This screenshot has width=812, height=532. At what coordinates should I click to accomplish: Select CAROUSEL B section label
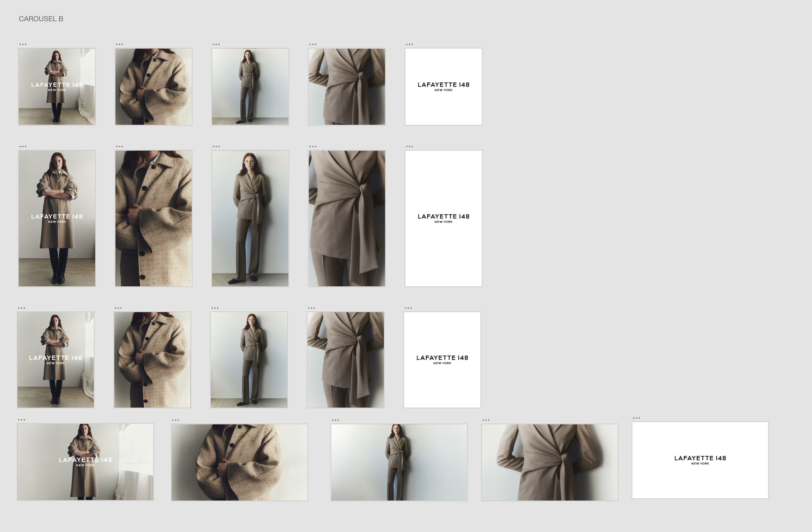[41, 19]
